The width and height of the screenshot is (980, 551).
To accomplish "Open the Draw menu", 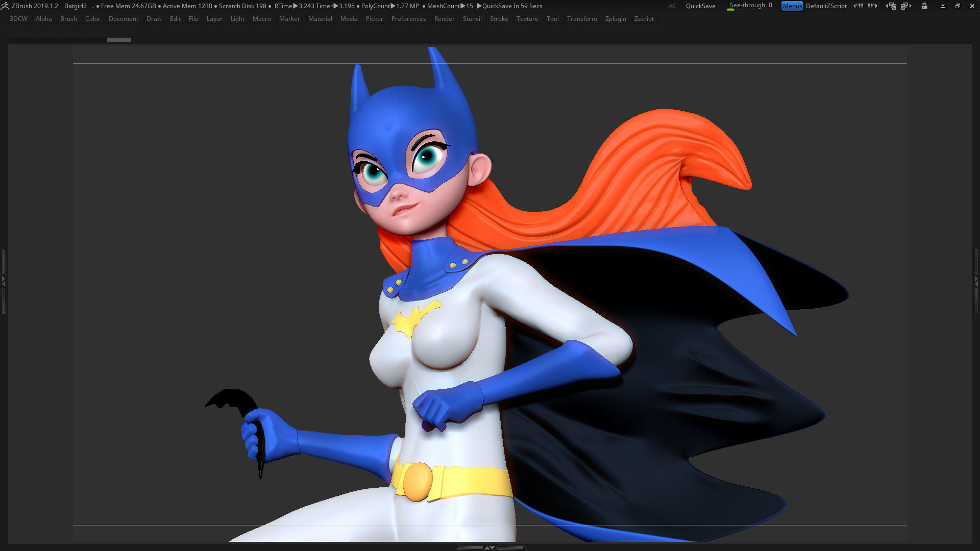I will [154, 19].
